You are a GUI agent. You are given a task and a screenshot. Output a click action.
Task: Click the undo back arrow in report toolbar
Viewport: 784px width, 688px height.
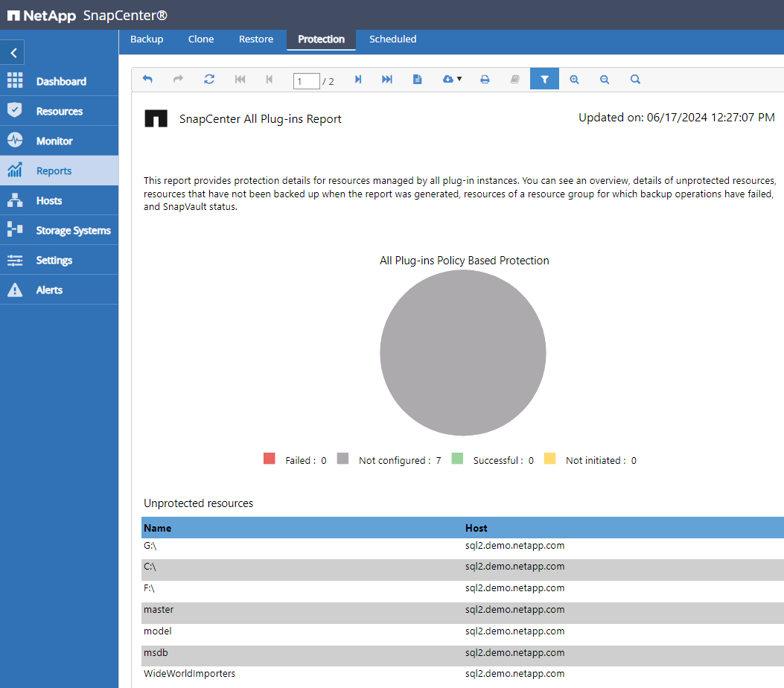(x=147, y=79)
